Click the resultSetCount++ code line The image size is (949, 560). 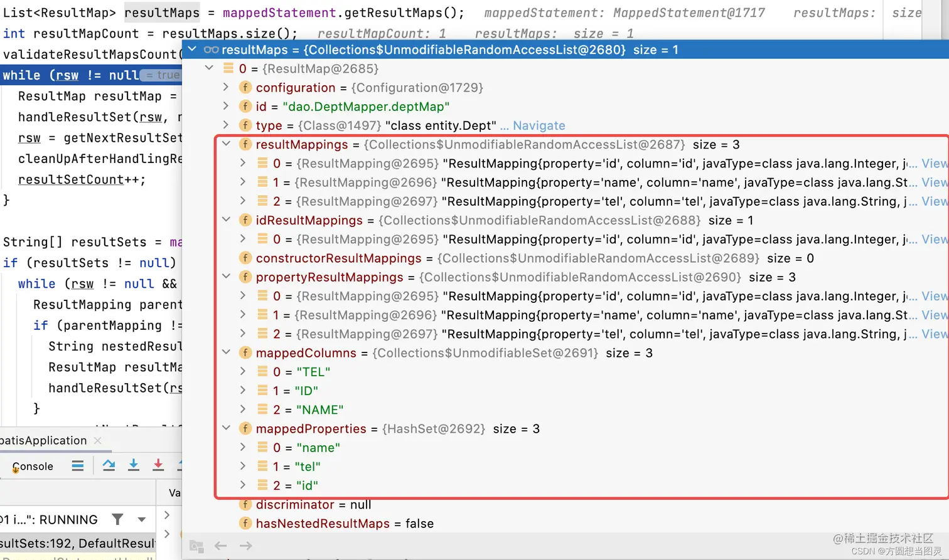82,179
